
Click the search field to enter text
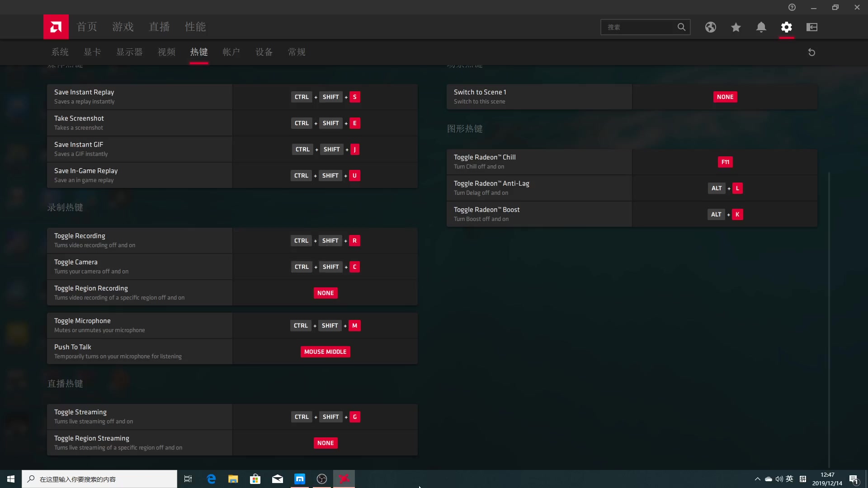coord(642,27)
